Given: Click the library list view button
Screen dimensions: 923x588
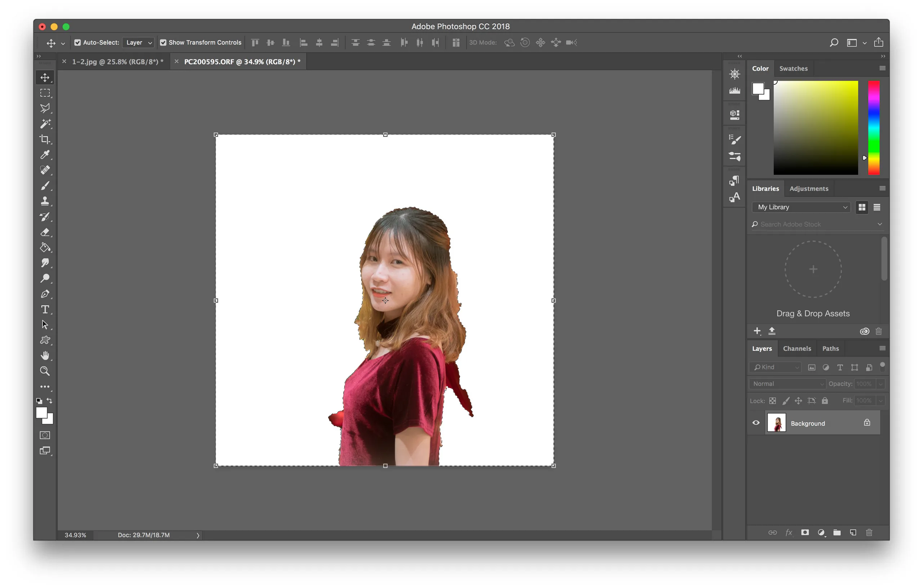Looking at the screenshot, I should (876, 207).
